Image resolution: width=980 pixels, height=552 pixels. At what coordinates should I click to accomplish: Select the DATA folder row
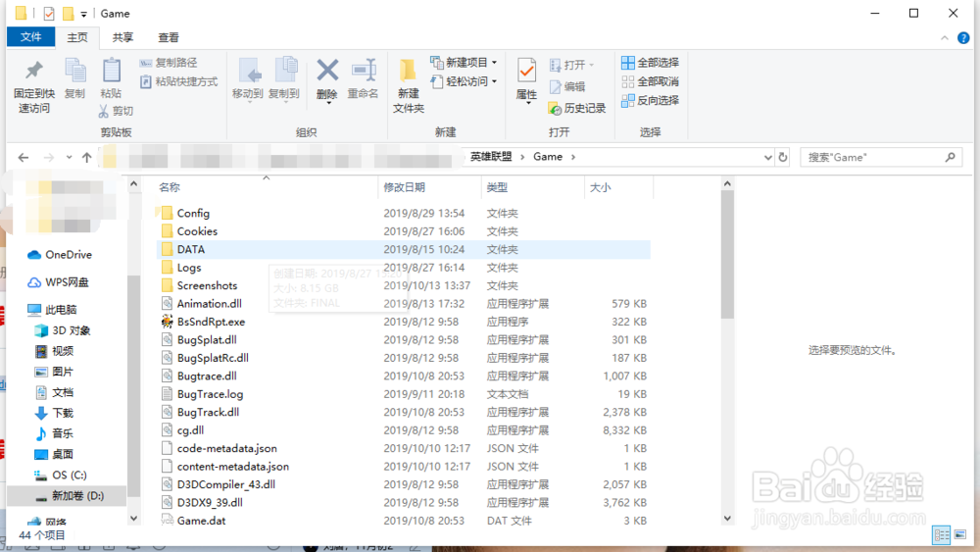403,249
